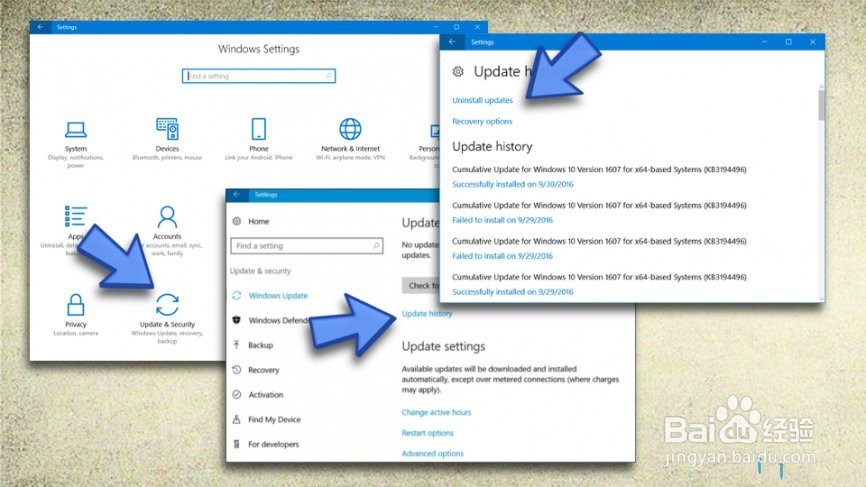Click Update settings heading text
866x487 pixels.
click(443, 346)
